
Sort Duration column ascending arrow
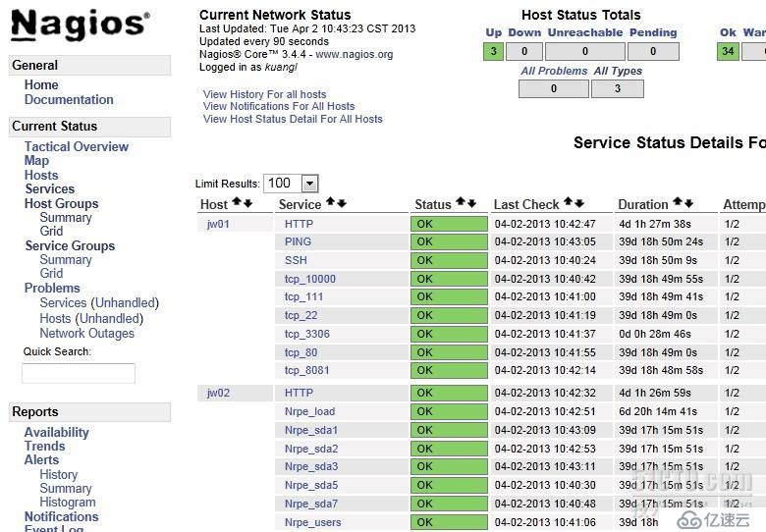click(678, 201)
